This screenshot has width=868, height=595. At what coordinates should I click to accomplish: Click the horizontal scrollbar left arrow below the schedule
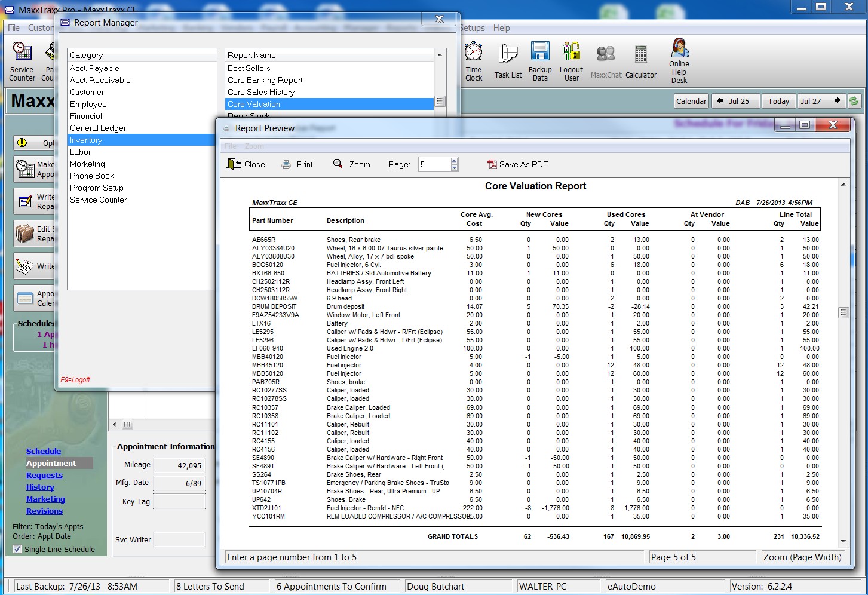pos(115,424)
